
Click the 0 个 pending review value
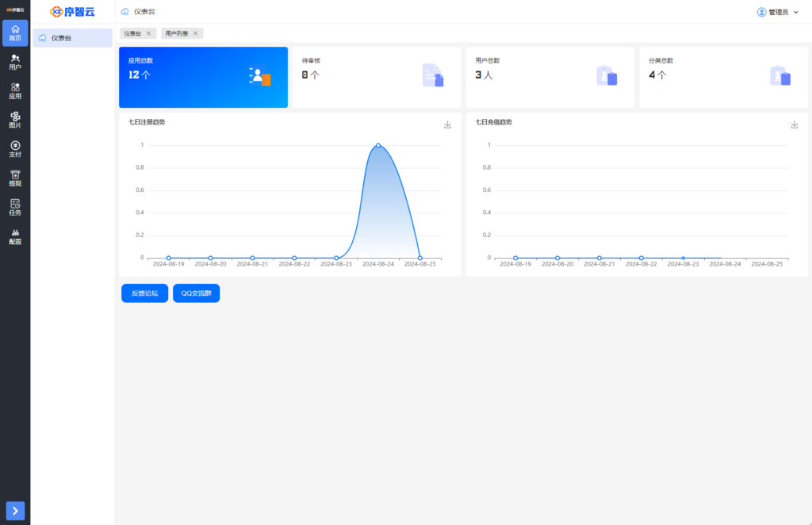click(310, 75)
